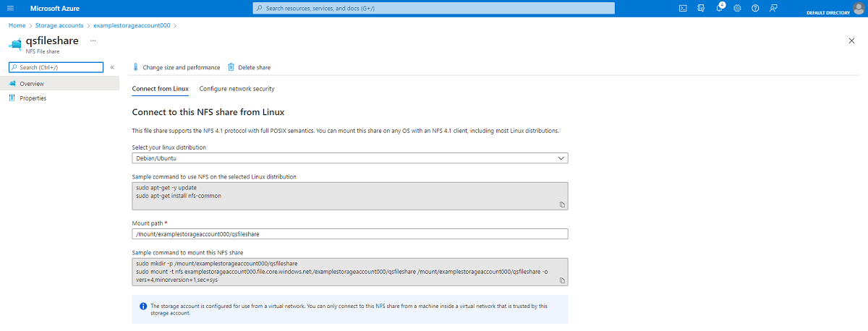
Task: Click the sudo mount sample command box
Action: pos(350,272)
